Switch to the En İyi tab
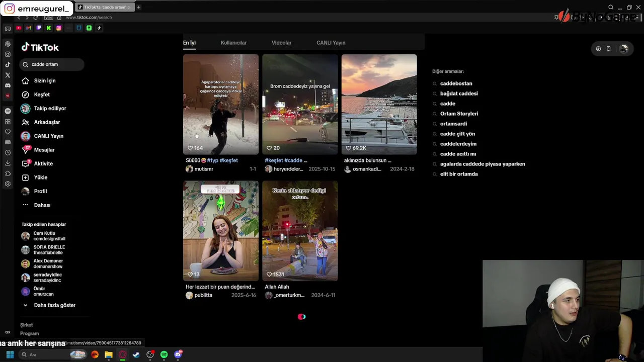644x362 pixels. (189, 43)
